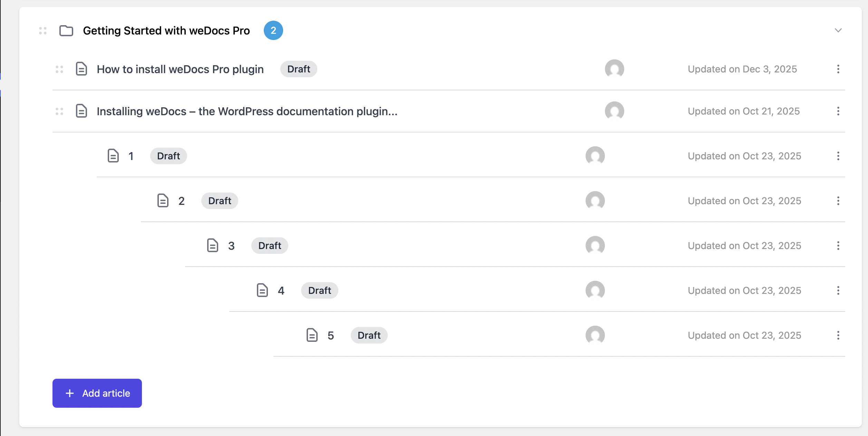Image resolution: width=868 pixels, height=436 pixels.
Task: Click the Draft label on article 5
Action: (369, 335)
